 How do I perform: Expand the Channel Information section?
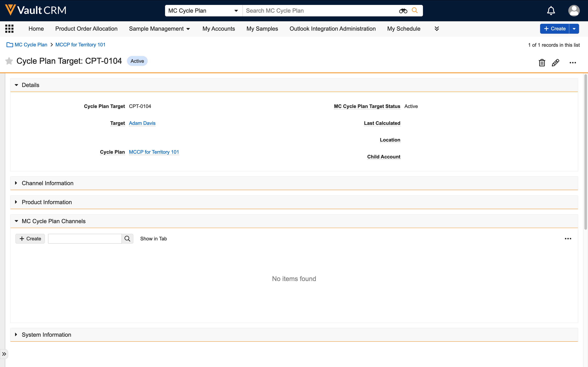[x=16, y=183]
